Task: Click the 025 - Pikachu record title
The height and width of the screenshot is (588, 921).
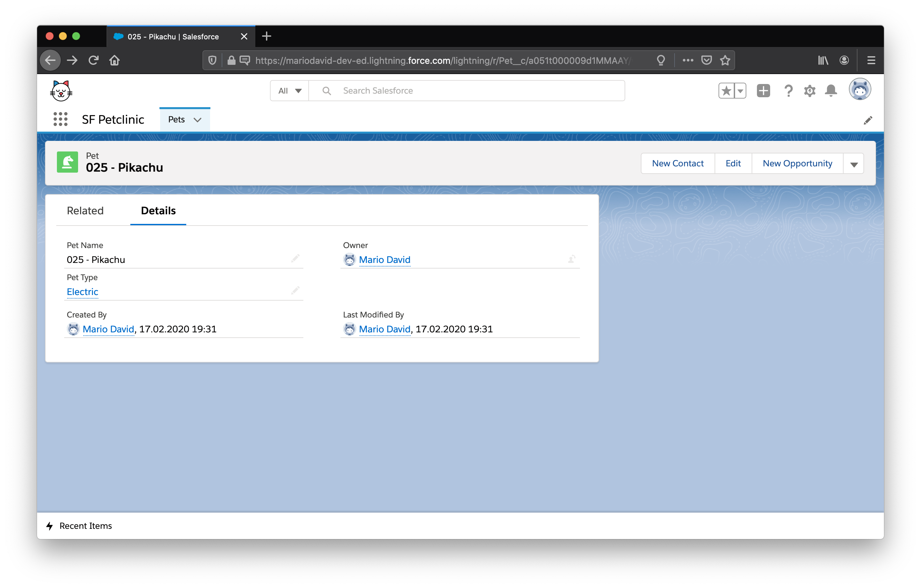Action: coord(124,168)
